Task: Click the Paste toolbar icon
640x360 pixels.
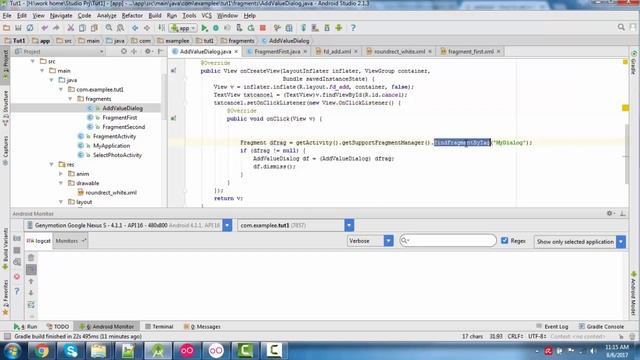Action: pos(94,28)
